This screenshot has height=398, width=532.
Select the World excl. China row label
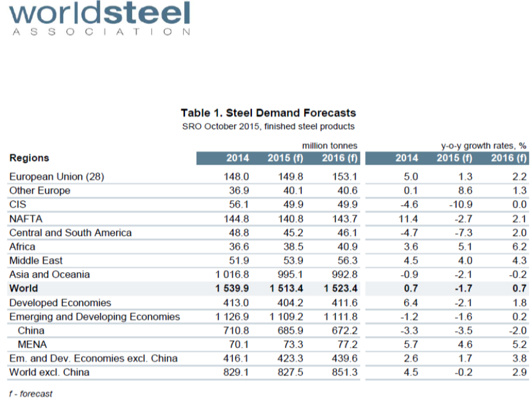(49, 372)
